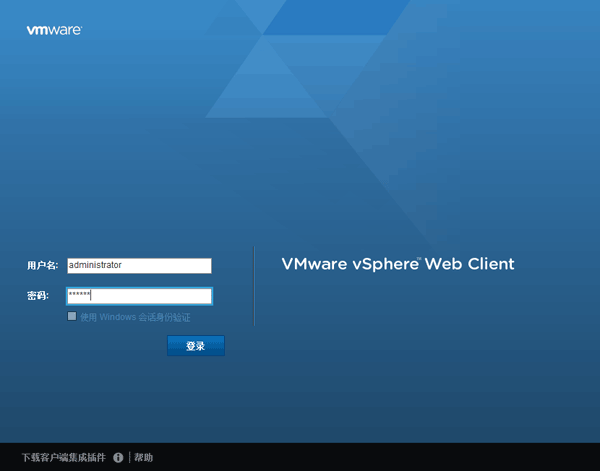The height and width of the screenshot is (471, 600).
Task: Click the 登录 login button
Action: (196, 346)
